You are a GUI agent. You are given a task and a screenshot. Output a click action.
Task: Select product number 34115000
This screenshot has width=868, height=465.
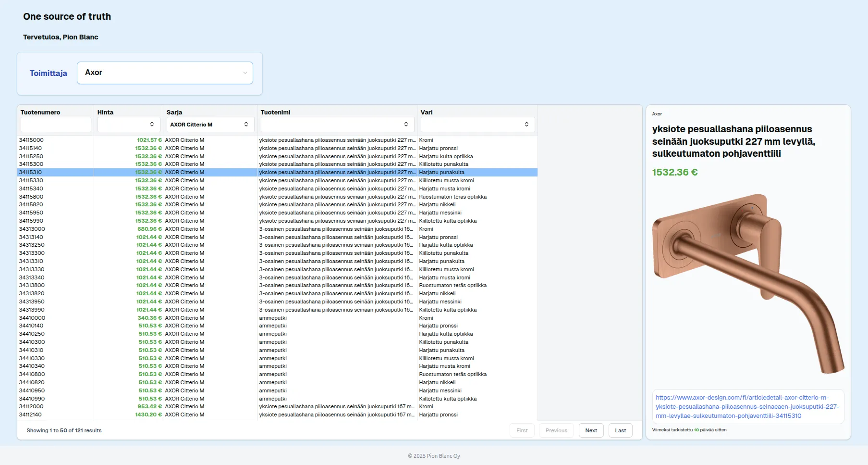tap(31, 140)
